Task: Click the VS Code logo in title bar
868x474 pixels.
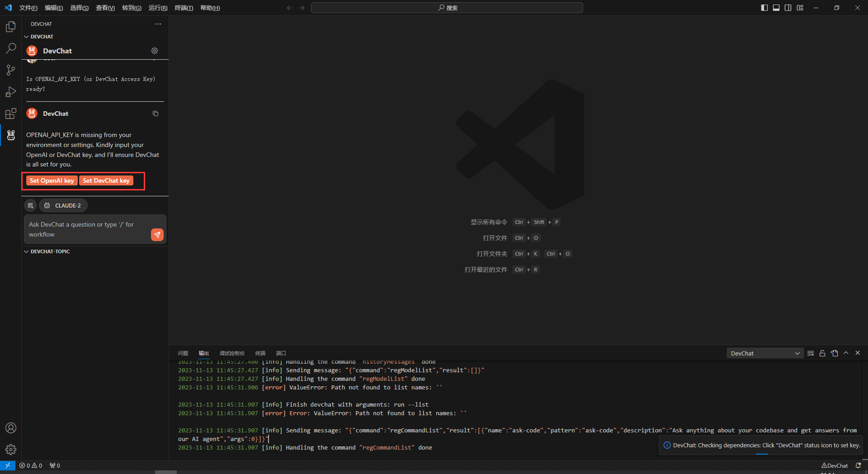Action: [8, 8]
